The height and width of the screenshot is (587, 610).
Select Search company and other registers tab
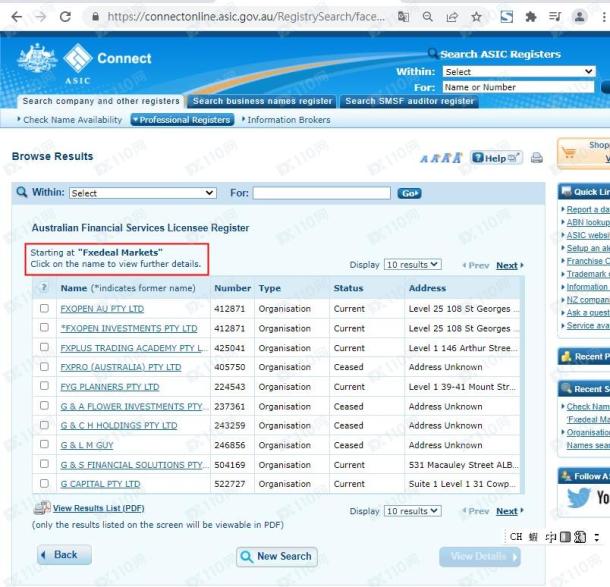tap(101, 101)
